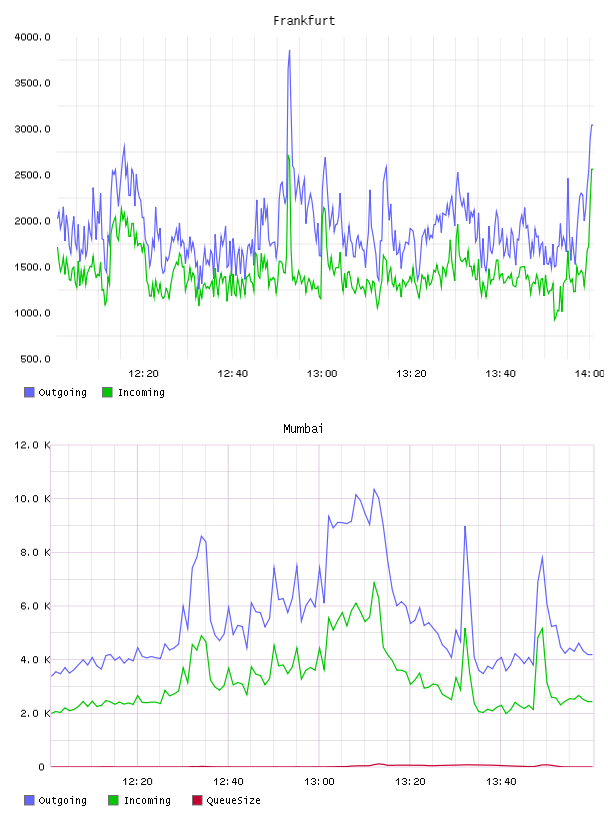Click the 6.0 K y-axis label

35,606
